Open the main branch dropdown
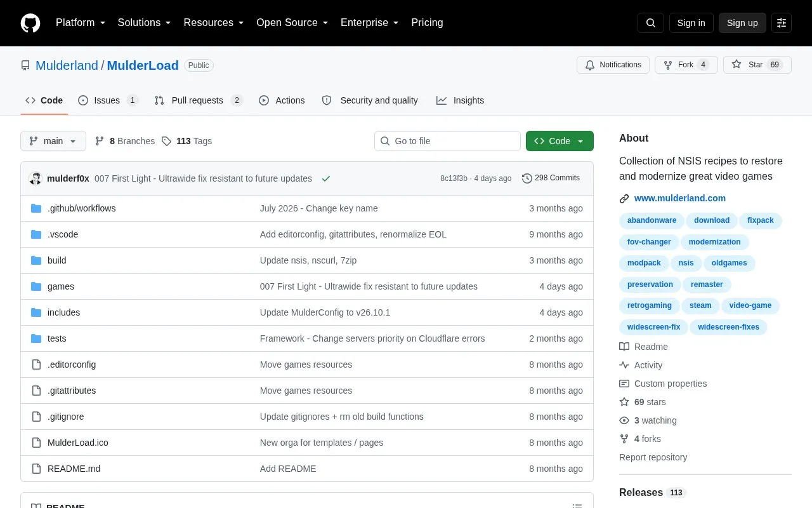 (x=53, y=141)
